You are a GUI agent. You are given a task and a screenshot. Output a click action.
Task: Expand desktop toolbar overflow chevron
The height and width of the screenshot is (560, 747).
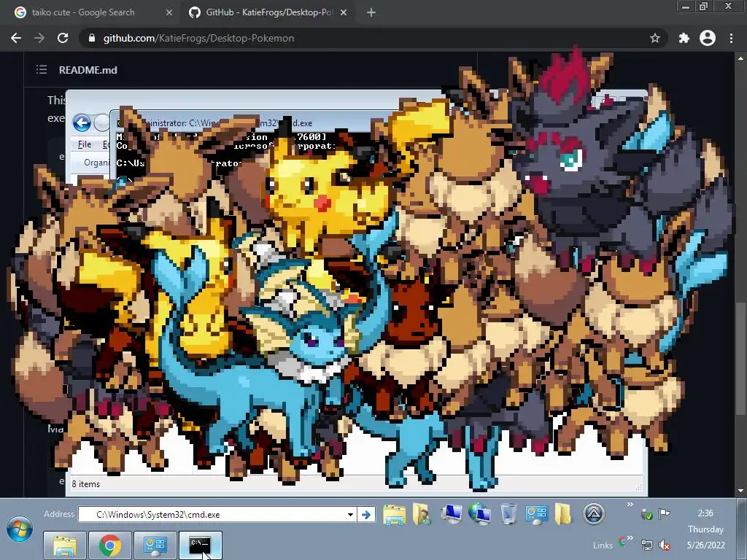pos(630,505)
